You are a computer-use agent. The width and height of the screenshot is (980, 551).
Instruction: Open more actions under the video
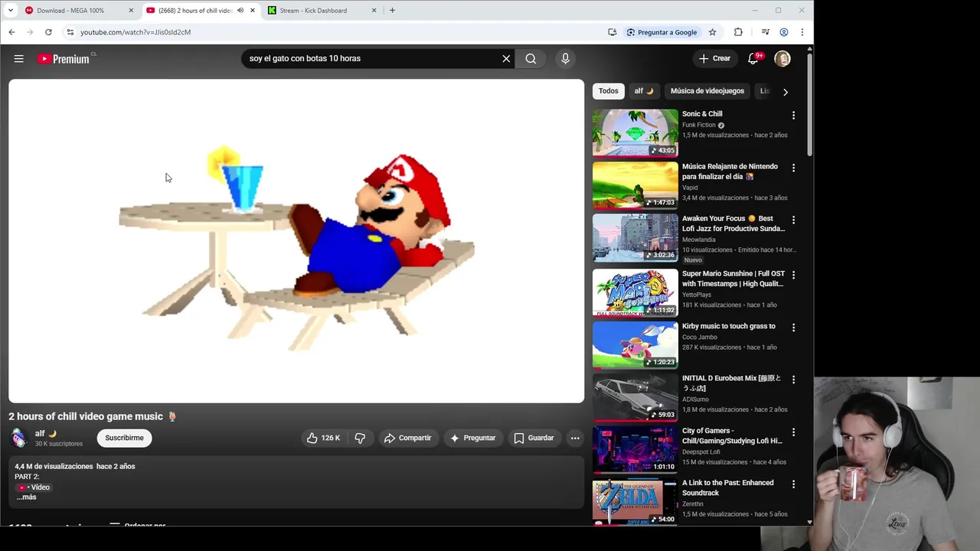pos(575,438)
